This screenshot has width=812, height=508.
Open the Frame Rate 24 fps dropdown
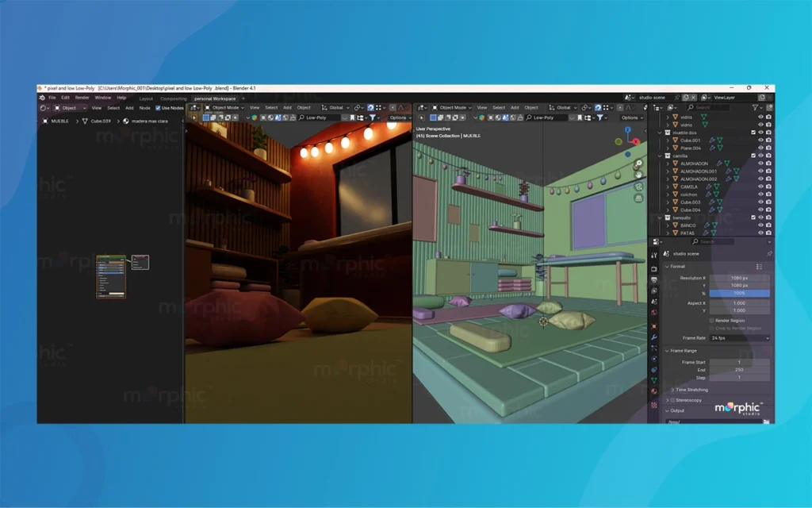click(739, 338)
